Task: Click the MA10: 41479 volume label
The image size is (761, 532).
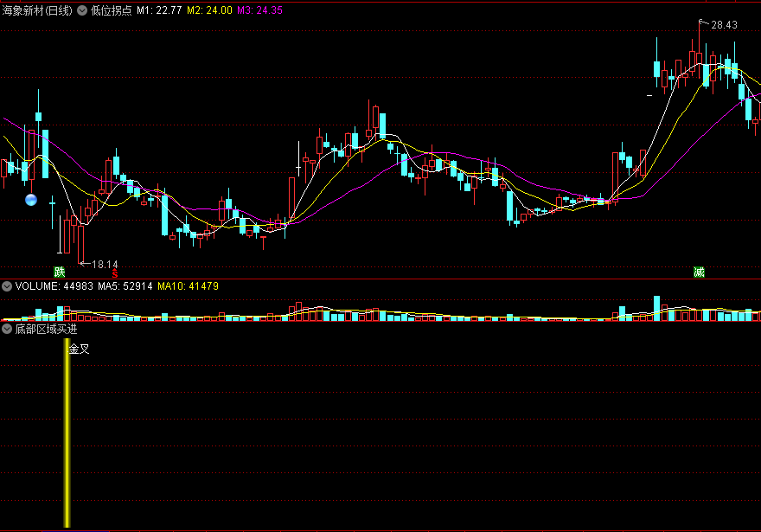Action: point(188,286)
